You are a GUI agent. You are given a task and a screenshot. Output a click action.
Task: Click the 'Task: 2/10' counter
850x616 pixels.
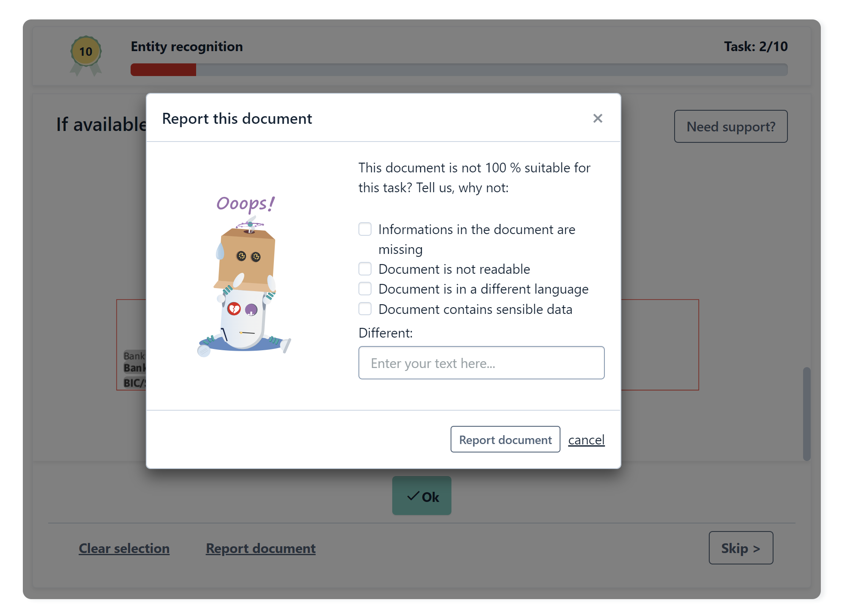[x=757, y=46]
